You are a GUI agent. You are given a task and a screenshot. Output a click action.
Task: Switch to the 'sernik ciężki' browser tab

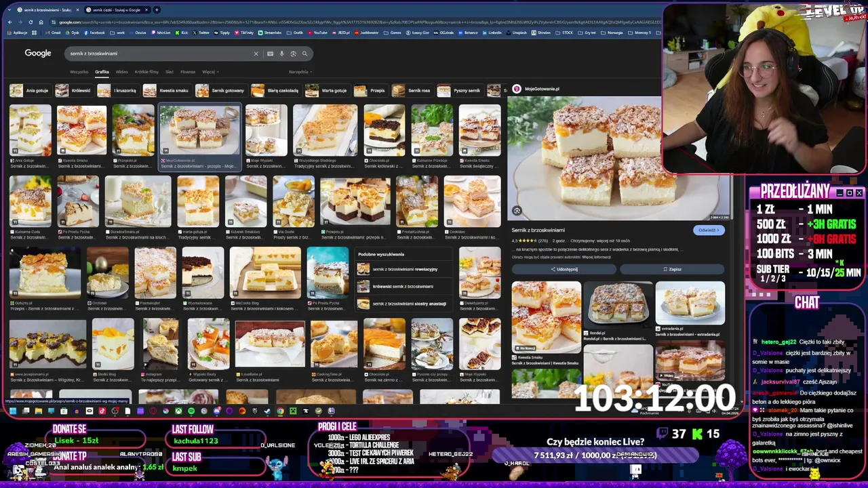pos(117,10)
